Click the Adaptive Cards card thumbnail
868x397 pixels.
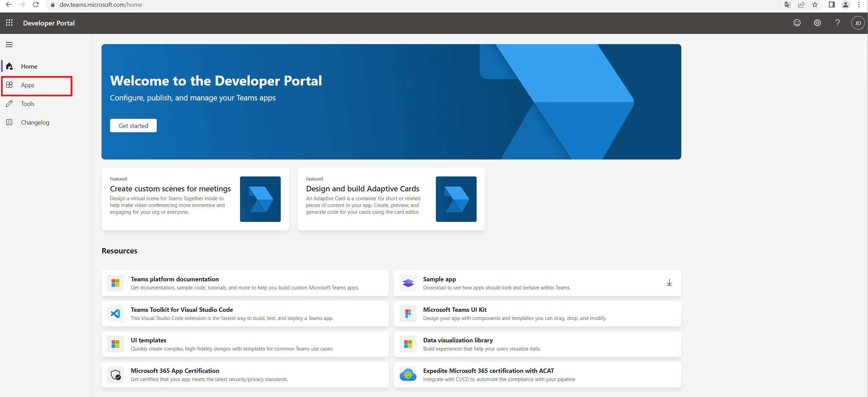pyautogui.click(x=456, y=199)
